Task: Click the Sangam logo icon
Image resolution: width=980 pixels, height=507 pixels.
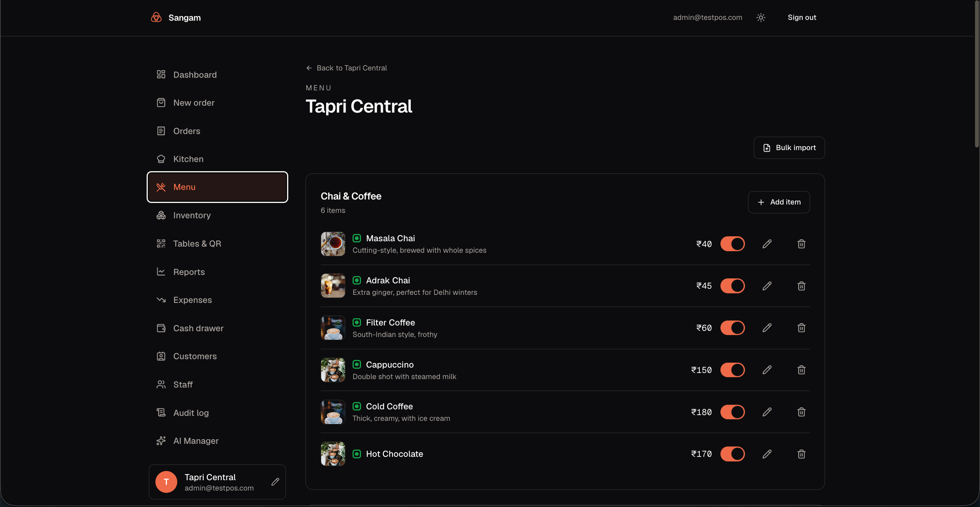Action: pos(156,18)
